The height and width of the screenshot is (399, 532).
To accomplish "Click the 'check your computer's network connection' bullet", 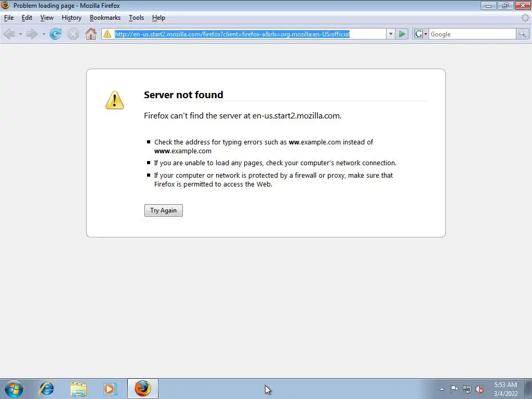I will (275, 163).
